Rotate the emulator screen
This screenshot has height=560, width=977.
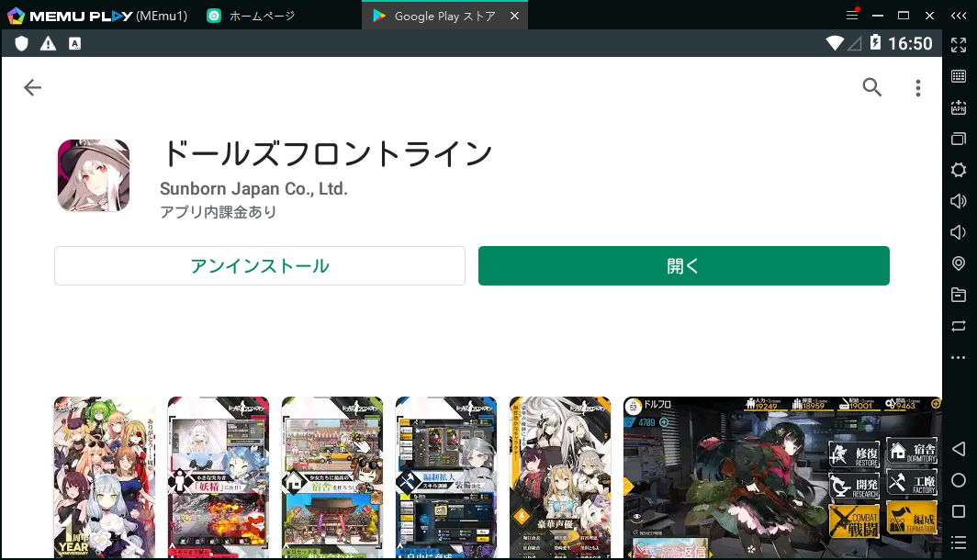959,326
